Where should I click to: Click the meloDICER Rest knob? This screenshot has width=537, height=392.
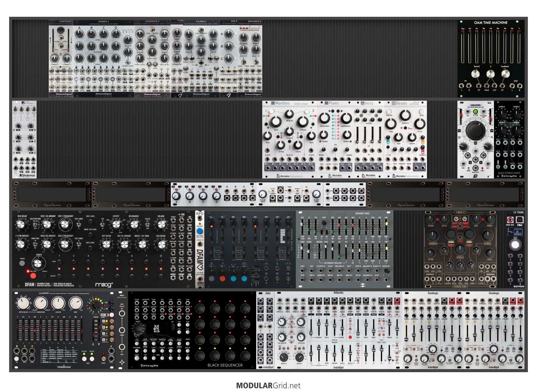click(75, 303)
